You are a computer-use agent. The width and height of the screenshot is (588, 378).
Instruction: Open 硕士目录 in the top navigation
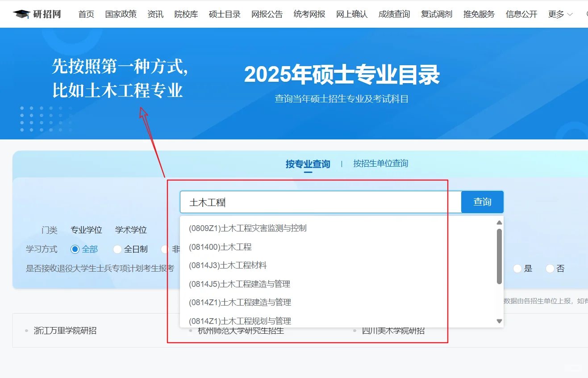point(224,14)
